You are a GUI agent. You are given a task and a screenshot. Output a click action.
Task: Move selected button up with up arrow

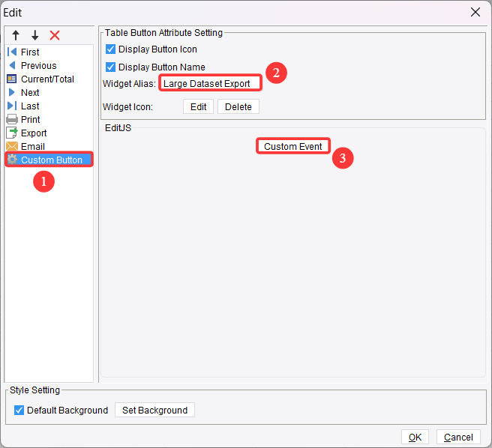(16, 35)
